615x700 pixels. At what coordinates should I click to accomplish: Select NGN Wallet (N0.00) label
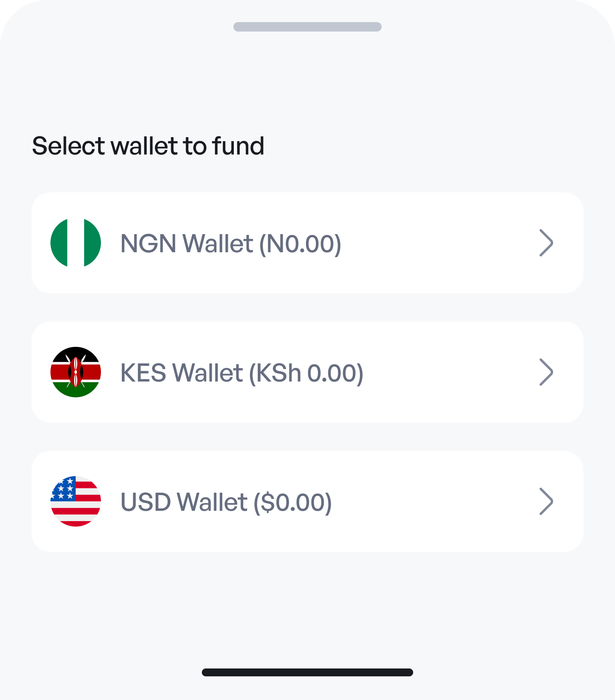231,244
